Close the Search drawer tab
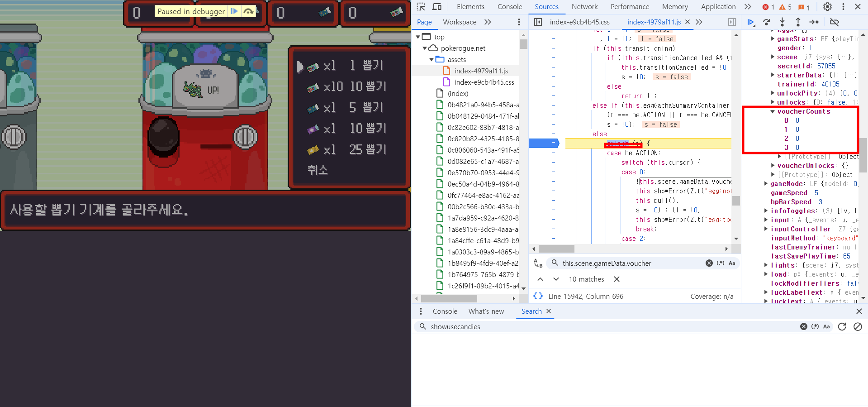 point(549,311)
